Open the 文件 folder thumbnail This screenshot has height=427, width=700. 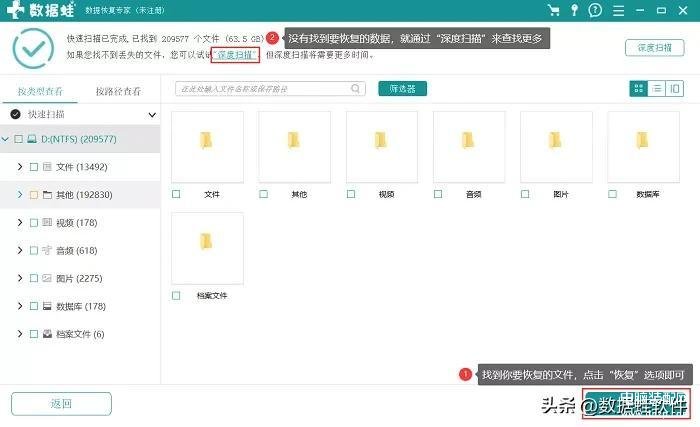point(207,147)
